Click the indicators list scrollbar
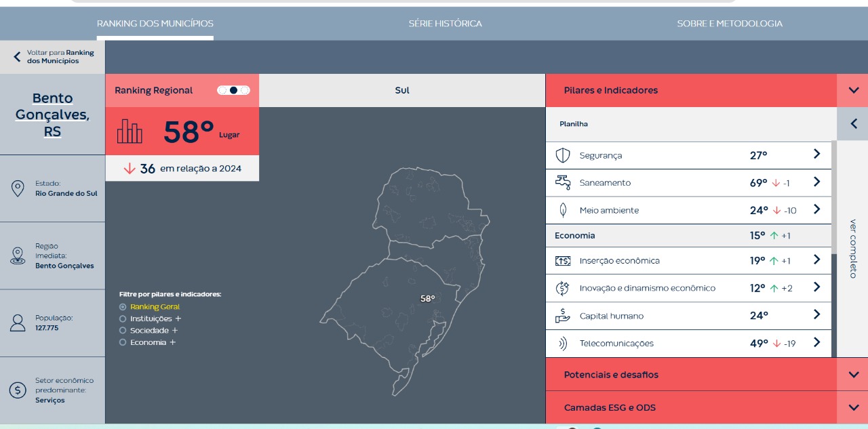Screen dimensions: 868x429 pos(834,203)
